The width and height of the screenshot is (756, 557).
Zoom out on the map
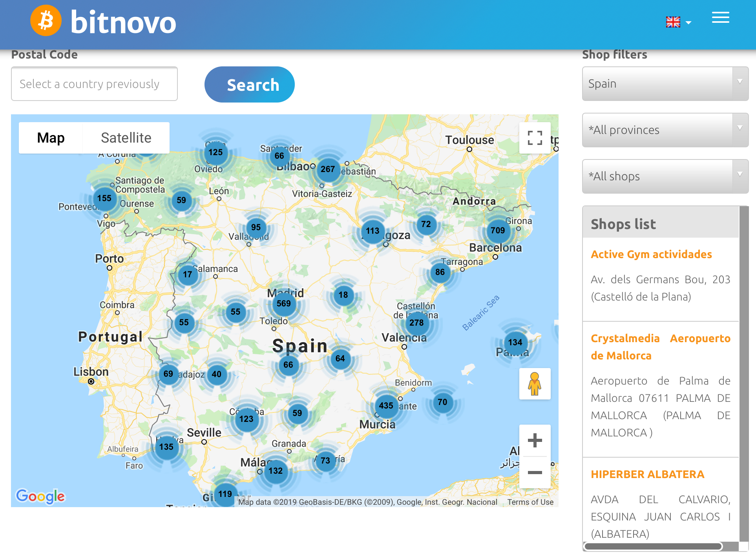coord(535,473)
